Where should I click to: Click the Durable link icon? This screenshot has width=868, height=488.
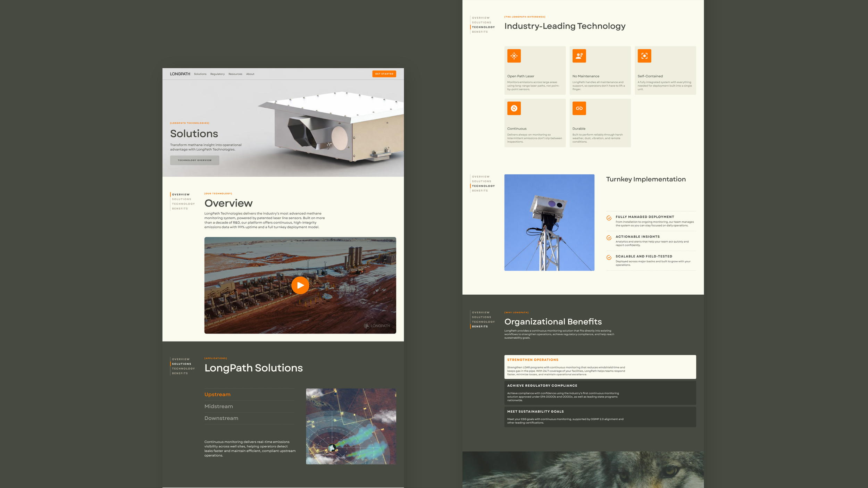tap(579, 108)
